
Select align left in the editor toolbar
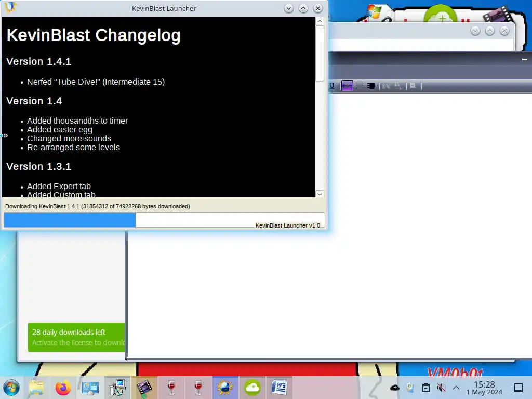pos(347,86)
